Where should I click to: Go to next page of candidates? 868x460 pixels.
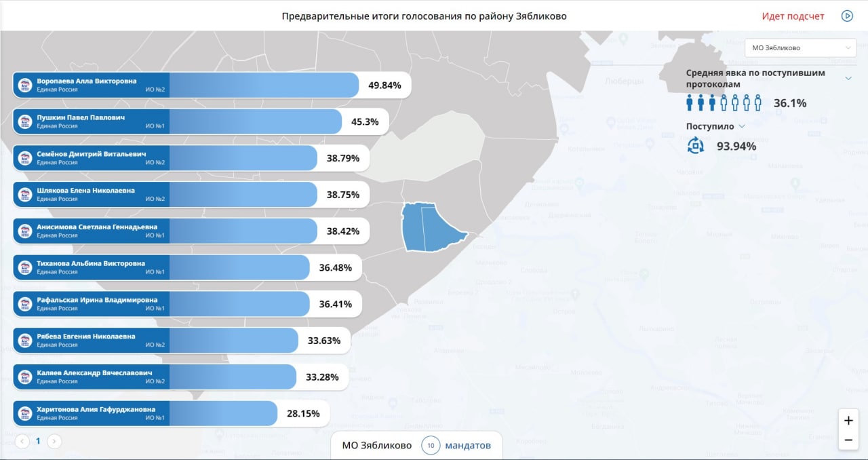[x=54, y=441]
